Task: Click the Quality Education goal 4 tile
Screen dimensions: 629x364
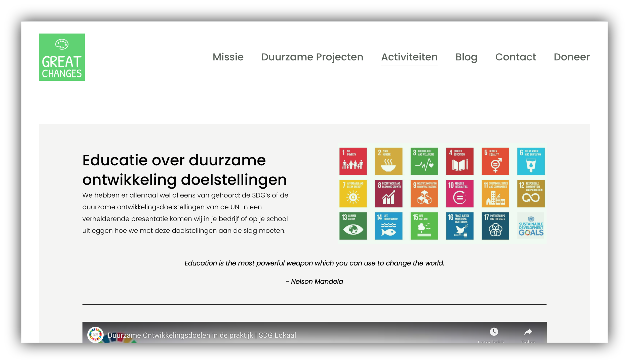Action: coord(459,161)
